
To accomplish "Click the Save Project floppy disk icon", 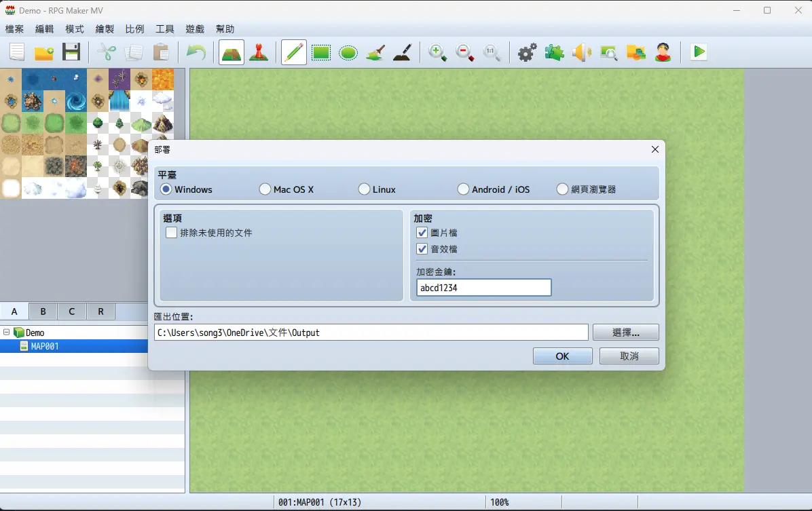I will [x=71, y=52].
